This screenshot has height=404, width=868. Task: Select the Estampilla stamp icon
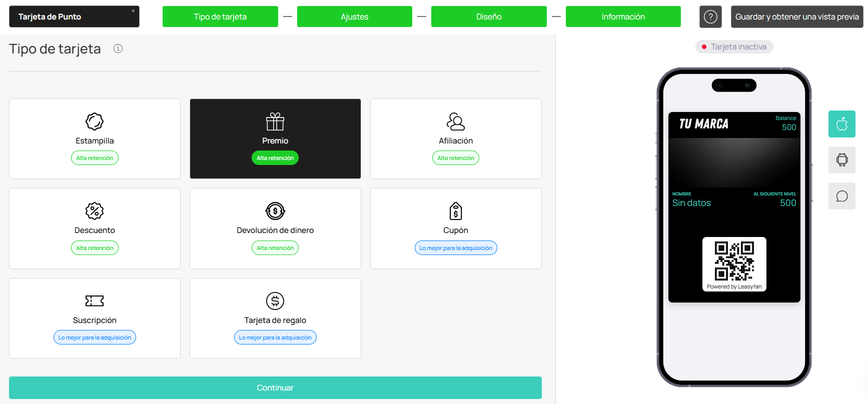tap(95, 121)
